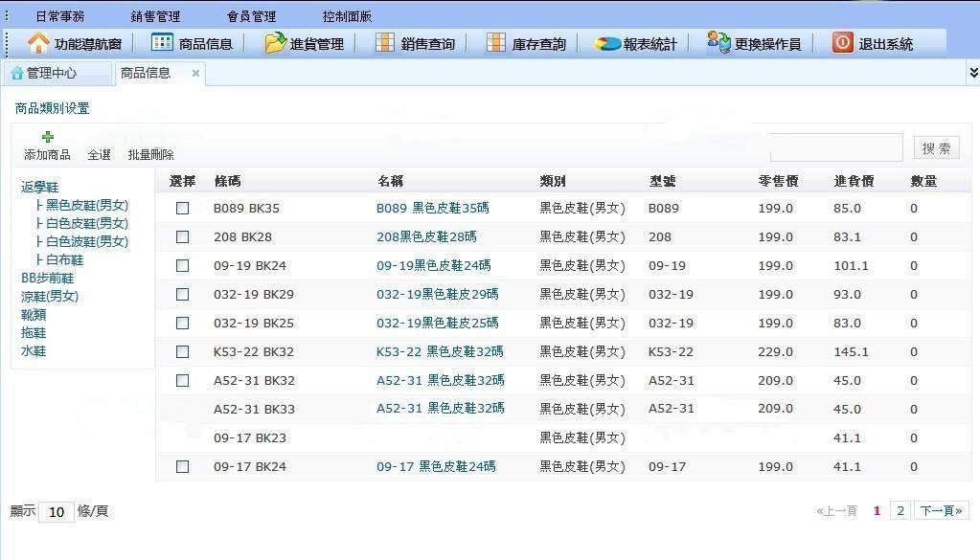
Task: Open the 控制面版 menu
Action: point(347,16)
